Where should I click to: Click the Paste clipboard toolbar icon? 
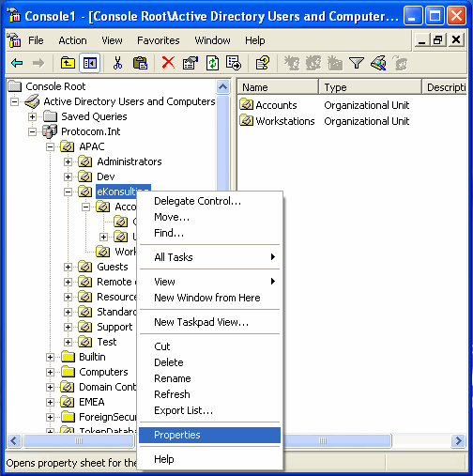click(140, 63)
